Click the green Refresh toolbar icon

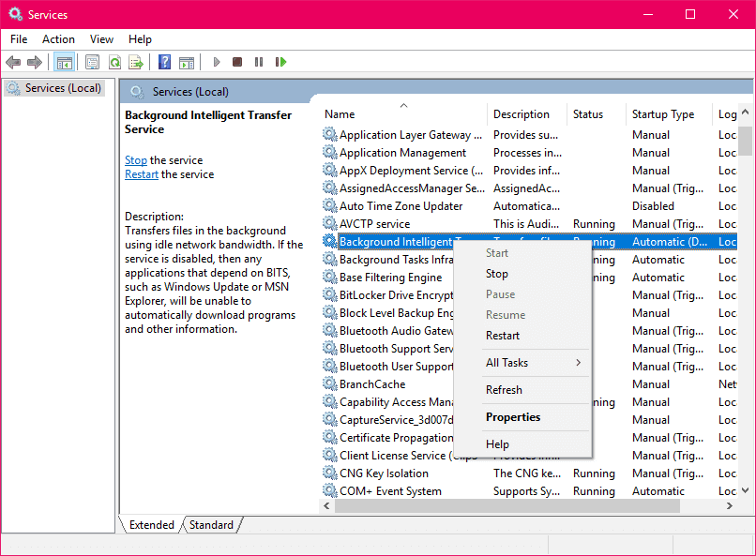(114, 62)
